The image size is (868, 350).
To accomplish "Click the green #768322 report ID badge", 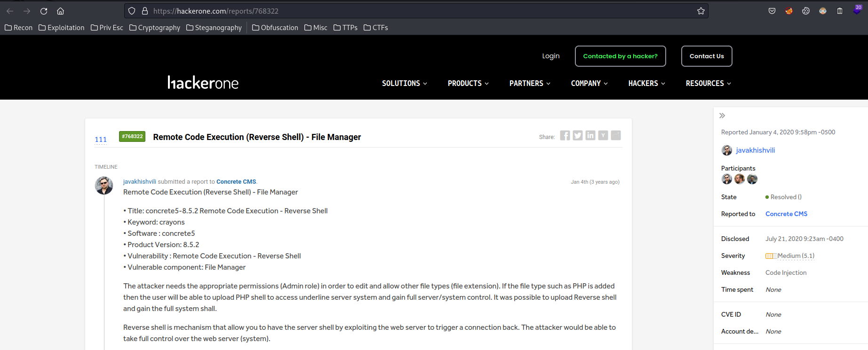I will (132, 136).
